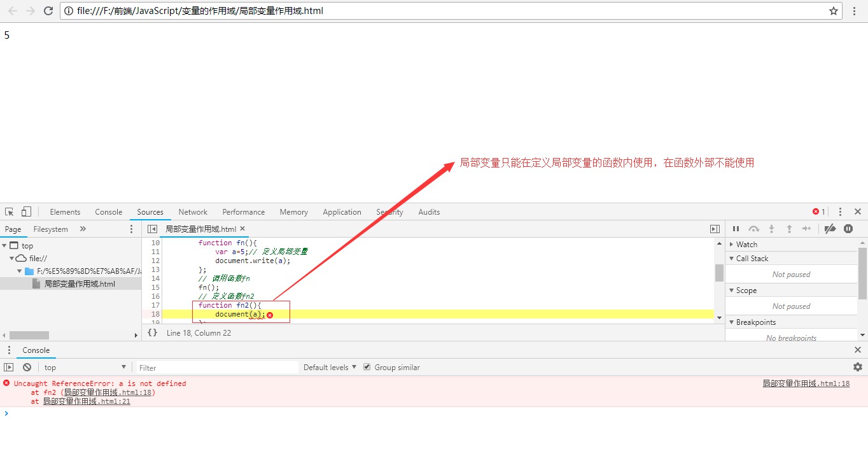Screen dimensions: 868x451
Task: Switch to the Network tab
Action: [193, 212]
